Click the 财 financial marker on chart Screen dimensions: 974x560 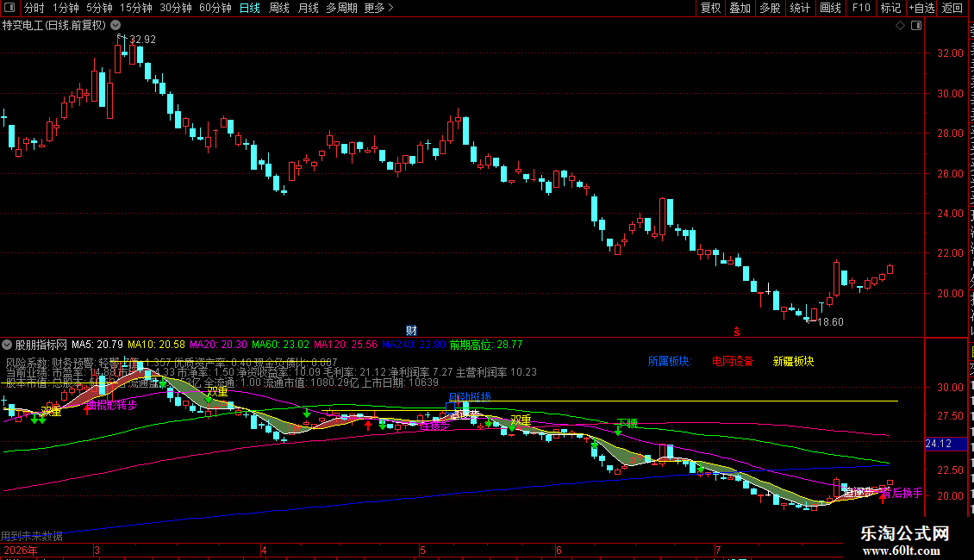coord(411,330)
